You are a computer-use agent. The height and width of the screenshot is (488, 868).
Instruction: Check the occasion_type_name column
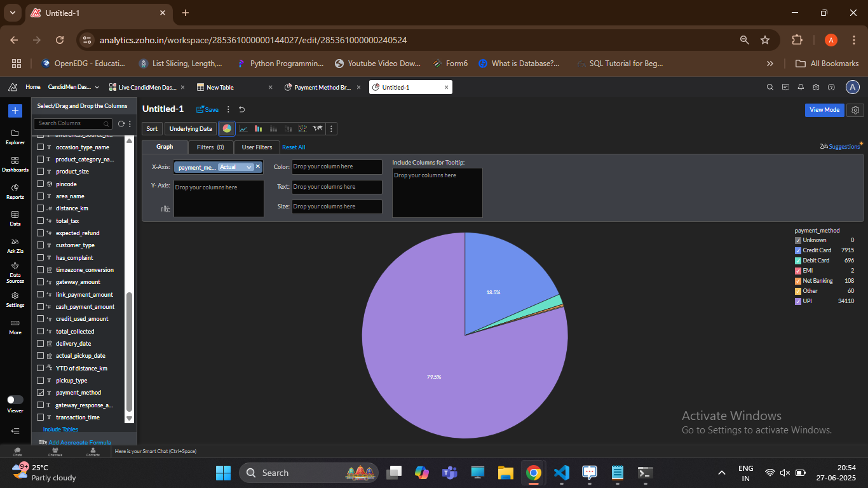[x=41, y=147]
